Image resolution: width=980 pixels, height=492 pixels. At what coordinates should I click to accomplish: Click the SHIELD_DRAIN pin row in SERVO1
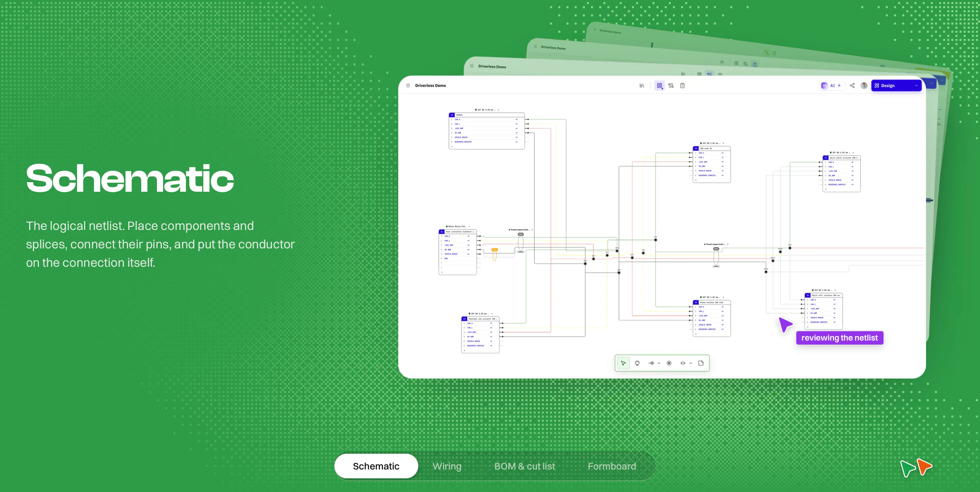[x=487, y=138]
